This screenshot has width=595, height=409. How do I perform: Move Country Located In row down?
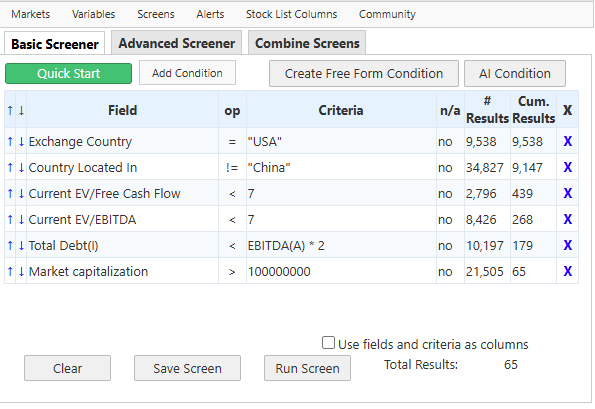21,167
